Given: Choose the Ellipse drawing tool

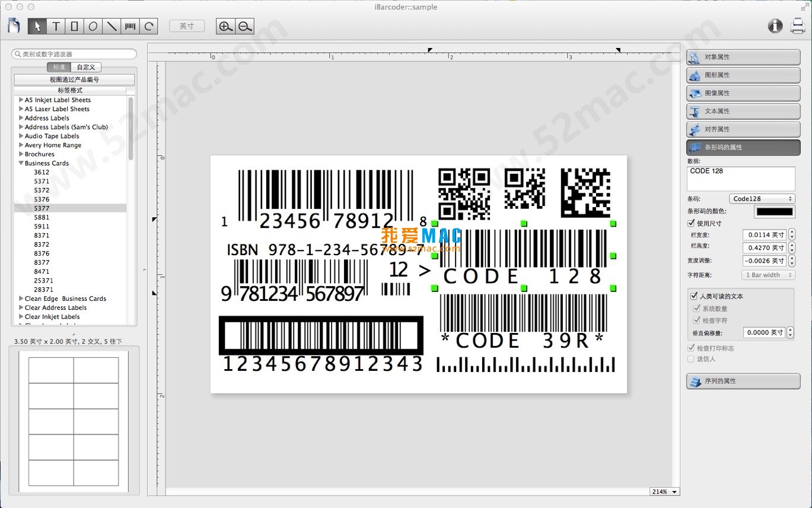Looking at the screenshot, I should tap(93, 26).
